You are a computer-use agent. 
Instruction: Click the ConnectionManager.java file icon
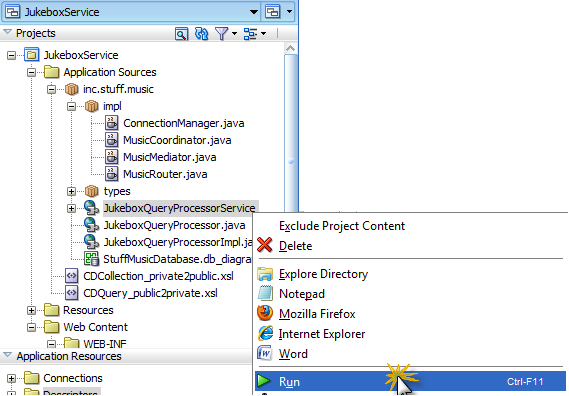112,123
